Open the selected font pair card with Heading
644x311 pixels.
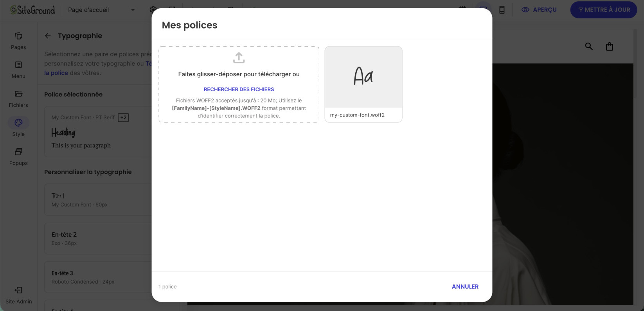98,131
